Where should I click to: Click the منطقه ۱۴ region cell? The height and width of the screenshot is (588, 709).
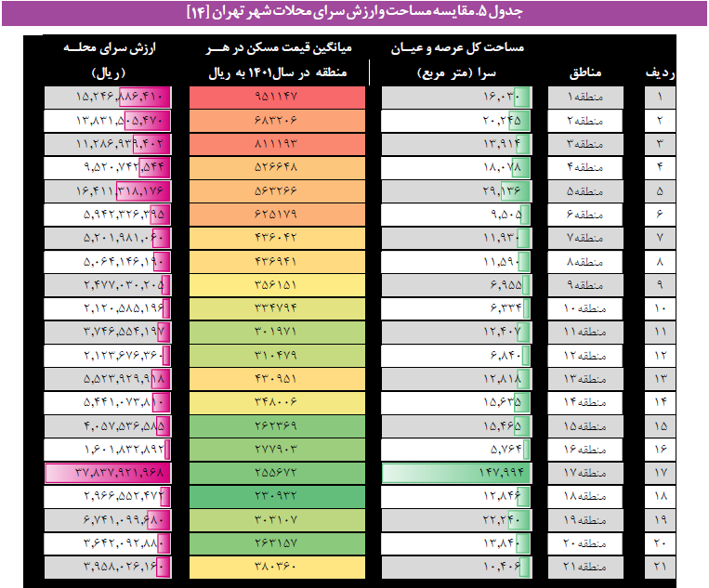584,401
